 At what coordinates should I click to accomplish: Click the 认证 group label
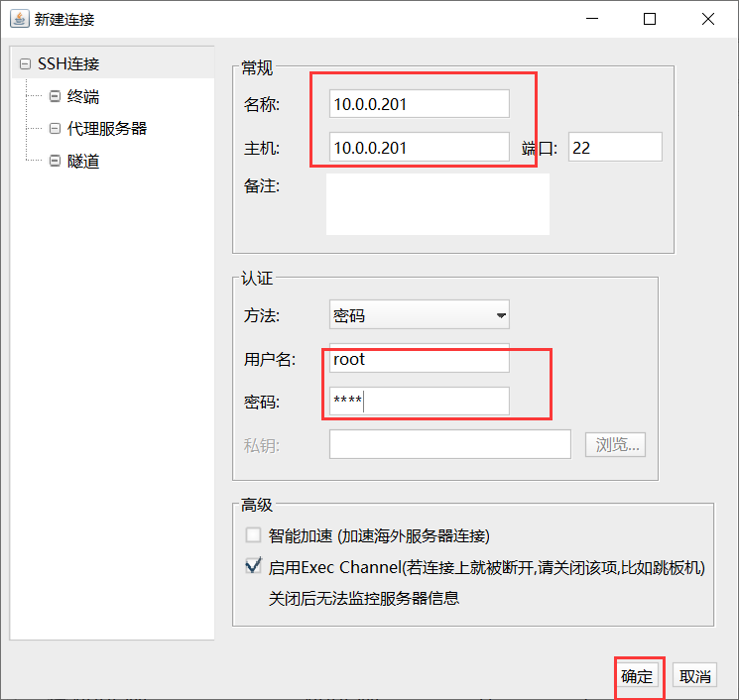pos(257,278)
